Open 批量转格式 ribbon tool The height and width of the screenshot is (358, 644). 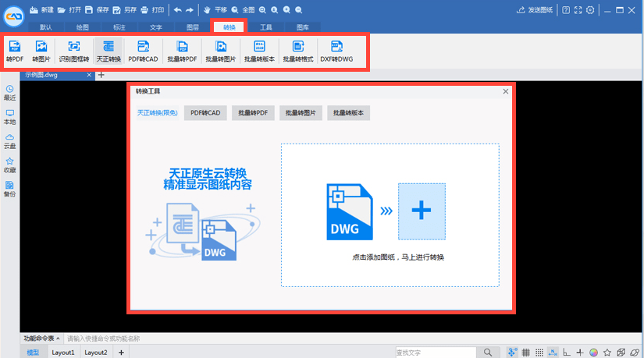297,51
